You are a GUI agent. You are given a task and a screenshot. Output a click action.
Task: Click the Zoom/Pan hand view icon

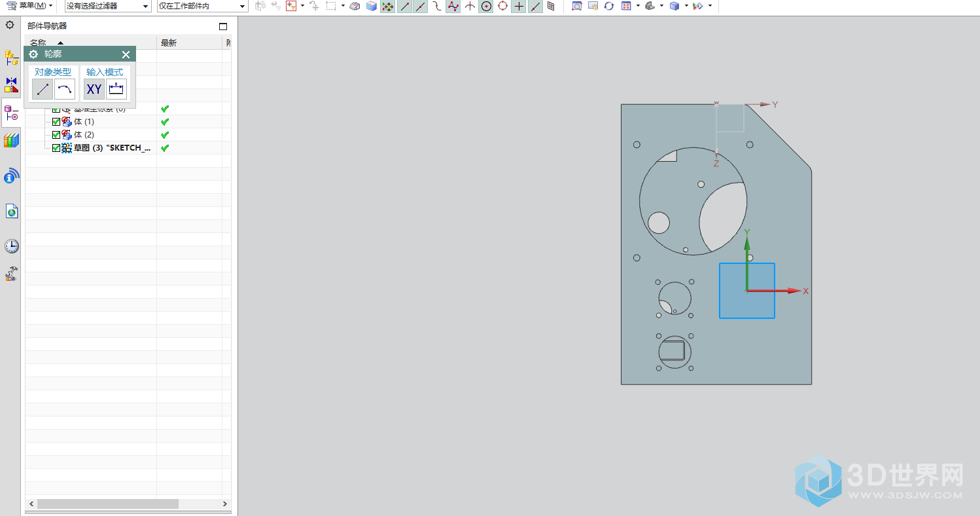[x=593, y=6]
